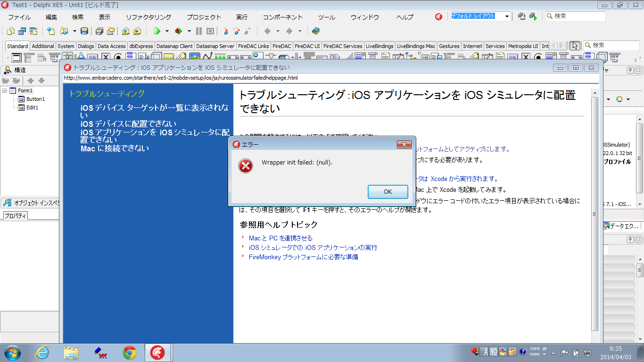
Task: Expand the debug run dropdown arrow
Action: point(189,31)
